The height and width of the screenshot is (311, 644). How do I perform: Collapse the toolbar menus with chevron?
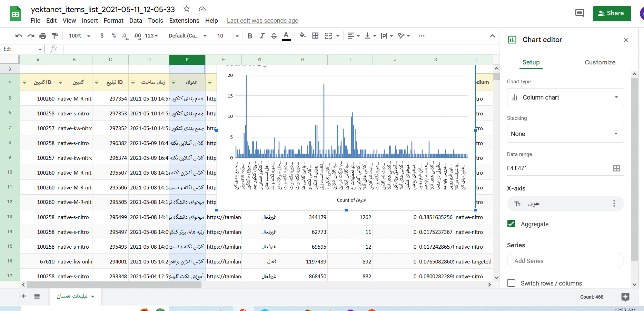[492, 36]
